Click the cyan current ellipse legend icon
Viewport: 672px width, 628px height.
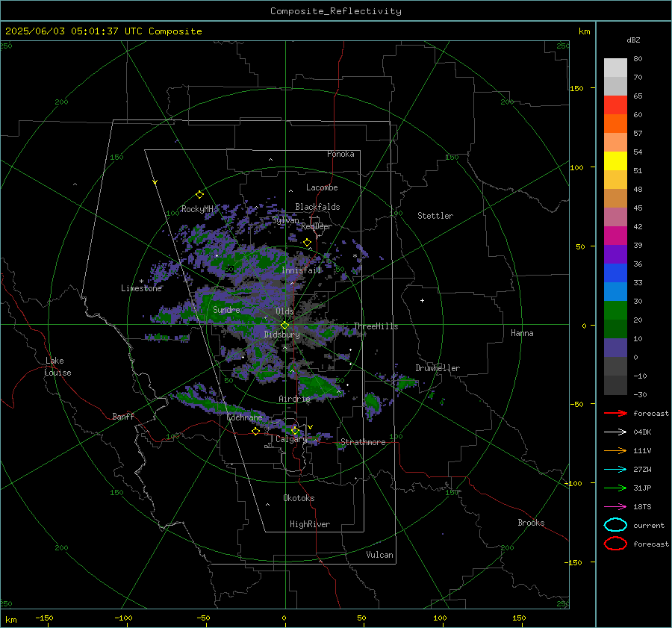(x=615, y=525)
